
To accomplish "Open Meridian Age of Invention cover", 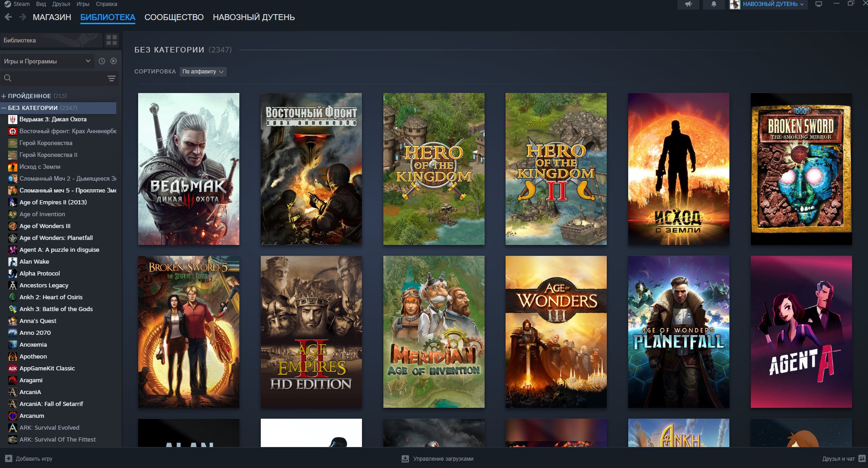I will [434, 332].
